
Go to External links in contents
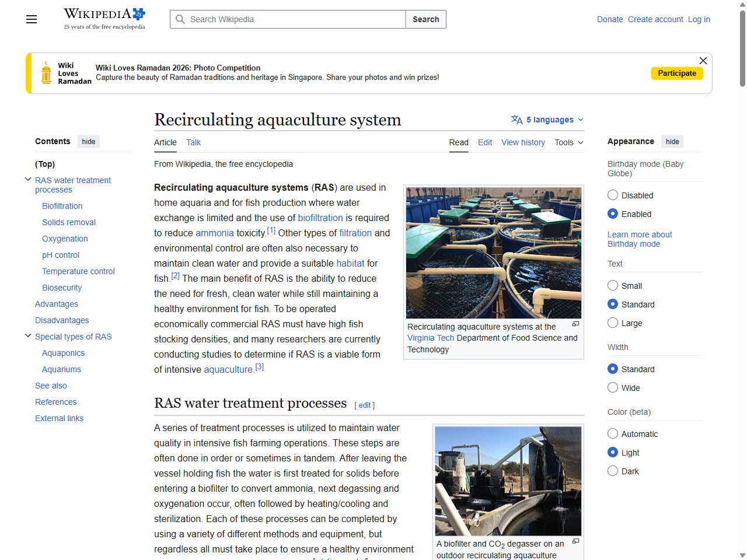pyautogui.click(x=59, y=418)
